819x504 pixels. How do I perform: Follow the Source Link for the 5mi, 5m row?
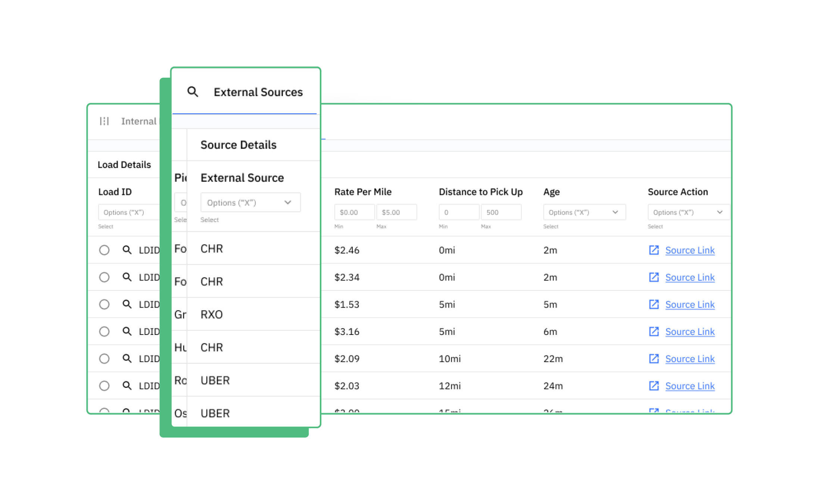coord(689,304)
